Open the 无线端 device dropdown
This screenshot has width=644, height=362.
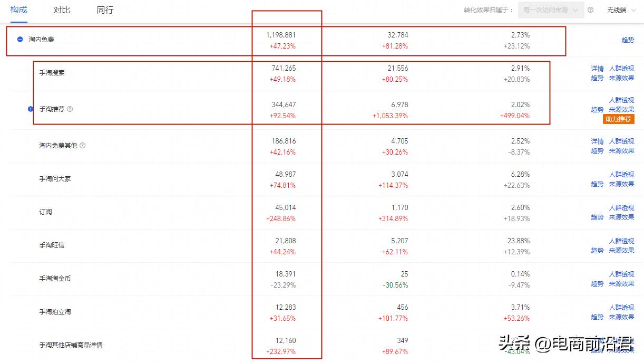coord(620,10)
